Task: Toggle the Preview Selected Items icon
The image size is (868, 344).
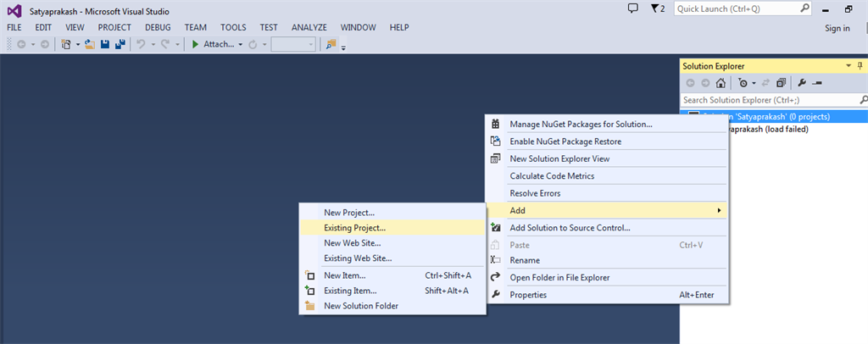Action: 817,83
